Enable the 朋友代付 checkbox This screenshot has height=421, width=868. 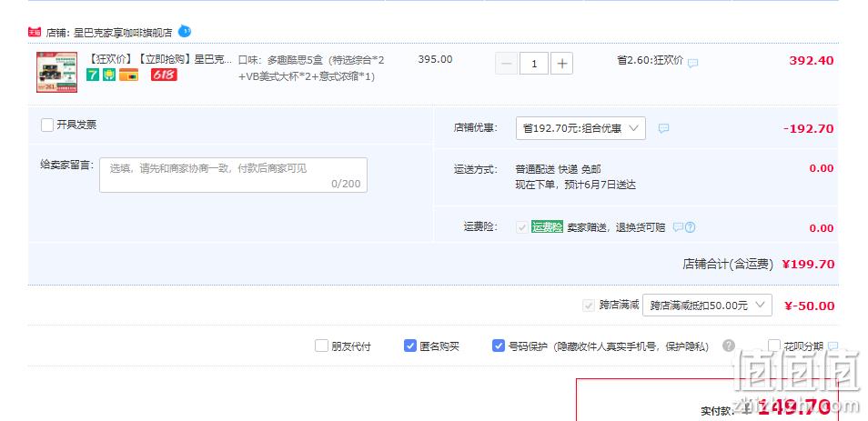click(x=321, y=346)
